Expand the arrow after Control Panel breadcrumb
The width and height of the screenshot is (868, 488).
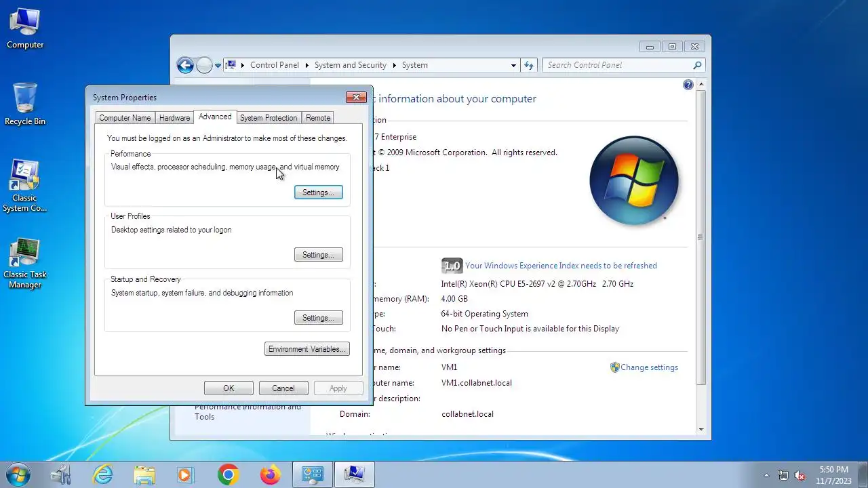pyautogui.click(x=307, y=65)
